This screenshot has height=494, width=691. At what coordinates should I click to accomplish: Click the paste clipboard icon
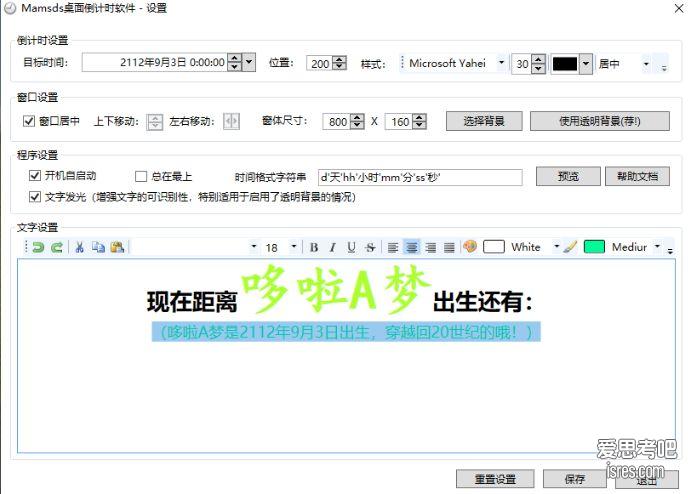tap(117, 247)
